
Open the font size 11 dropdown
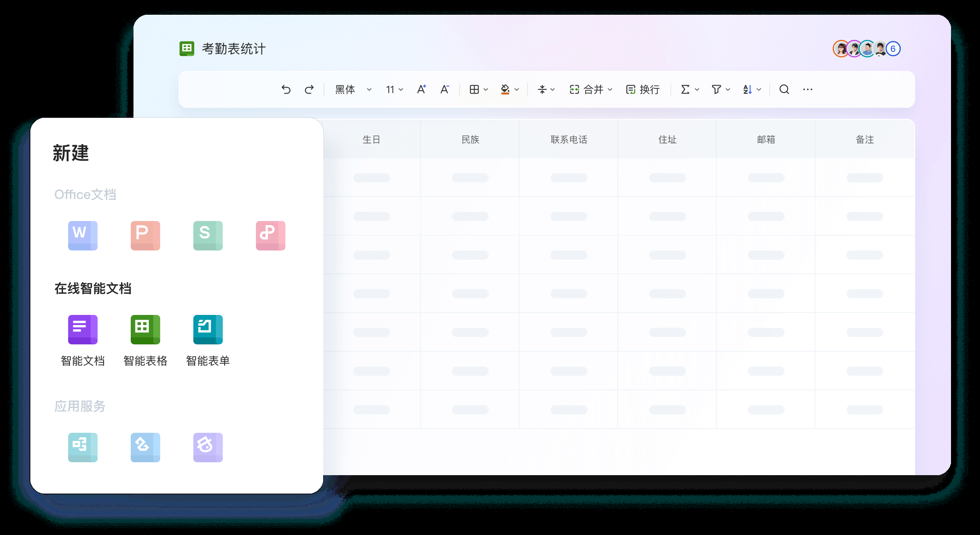(x=394, y=89)
